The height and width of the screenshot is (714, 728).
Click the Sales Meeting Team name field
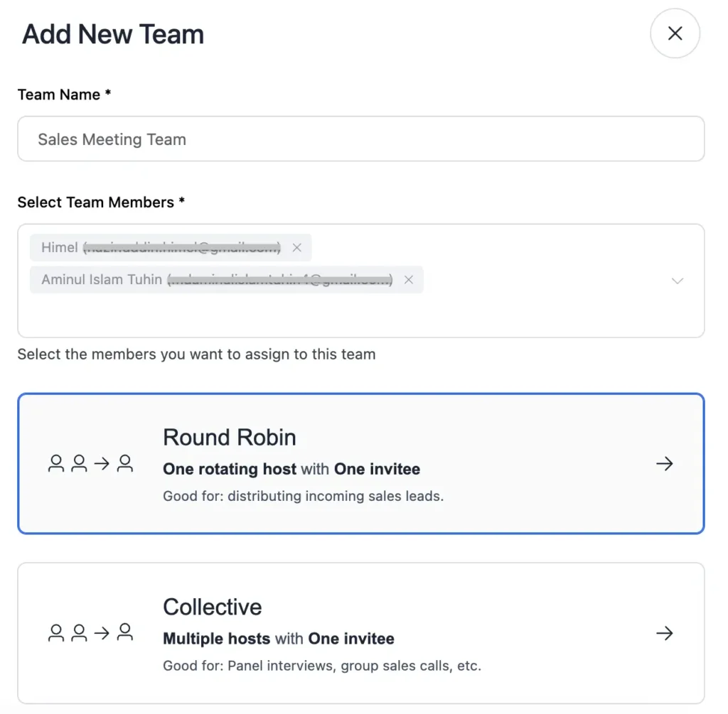tap(360, 139)
